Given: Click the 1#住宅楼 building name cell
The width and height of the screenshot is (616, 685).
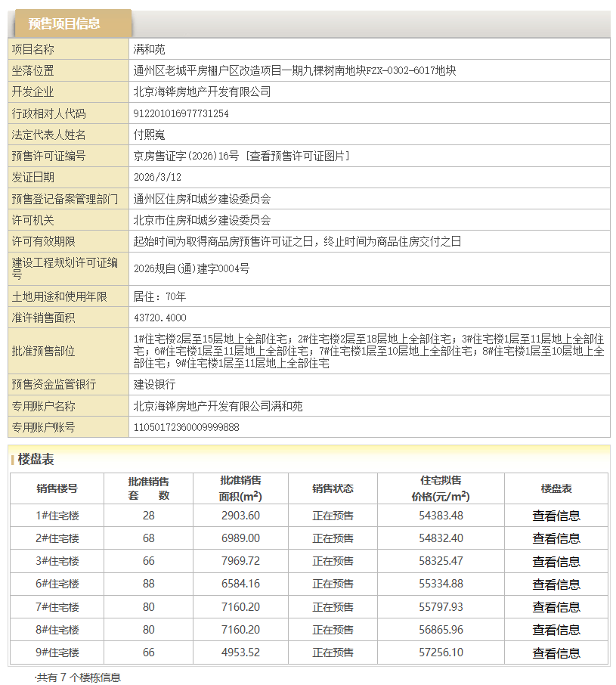Looking at the screenshot, I should tap(57, 516).
